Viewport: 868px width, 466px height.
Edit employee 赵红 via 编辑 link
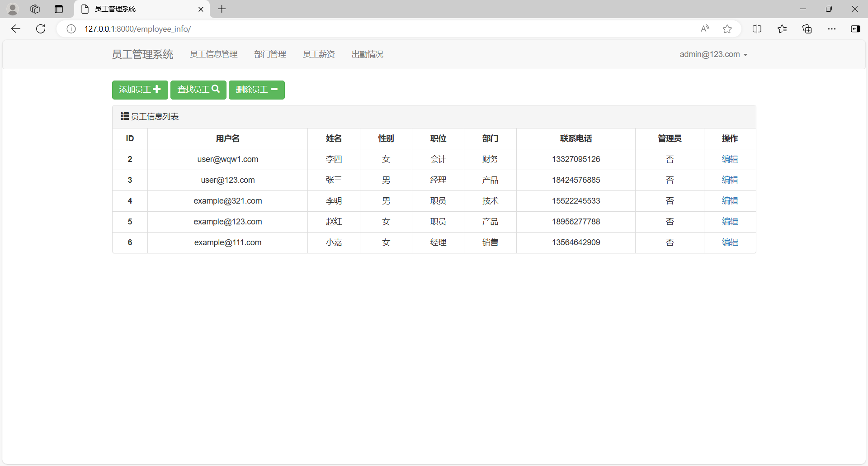point(730,222)
